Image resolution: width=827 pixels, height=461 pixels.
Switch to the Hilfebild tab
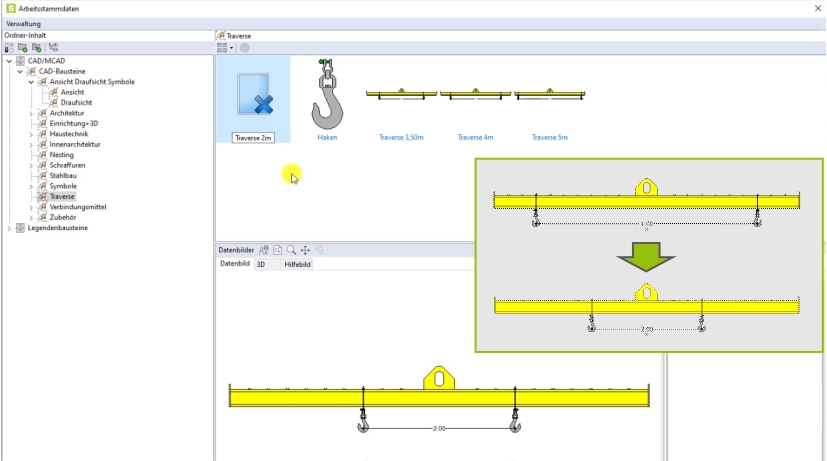point(297,265)
